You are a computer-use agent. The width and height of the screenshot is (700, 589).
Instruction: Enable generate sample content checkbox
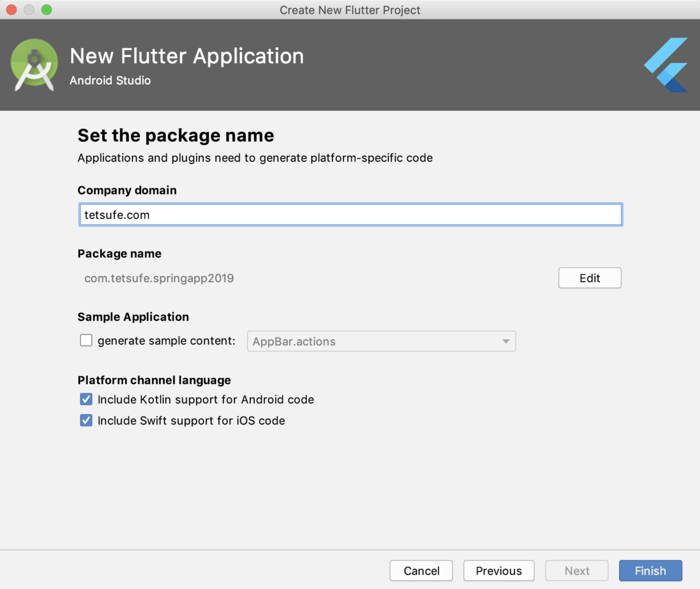[x=86, y=341]
